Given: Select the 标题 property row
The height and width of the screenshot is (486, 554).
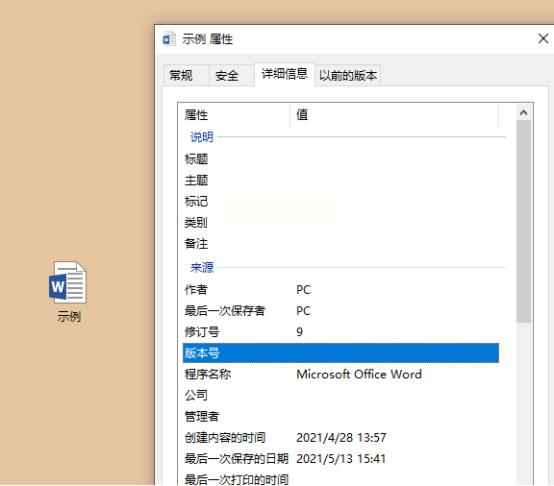Looking at the screenshot, I should [x=341, y=159].
